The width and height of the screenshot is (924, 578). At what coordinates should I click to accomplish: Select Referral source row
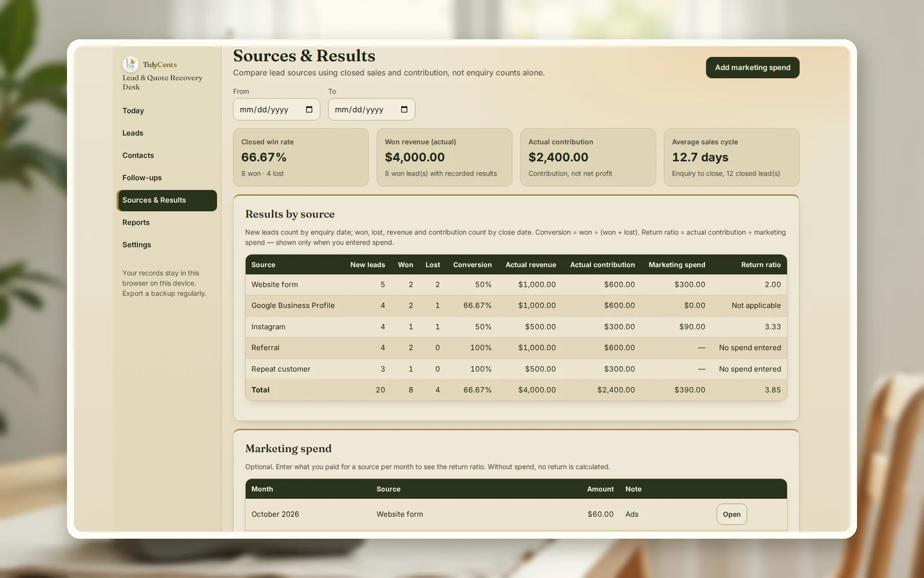[516, 348]
